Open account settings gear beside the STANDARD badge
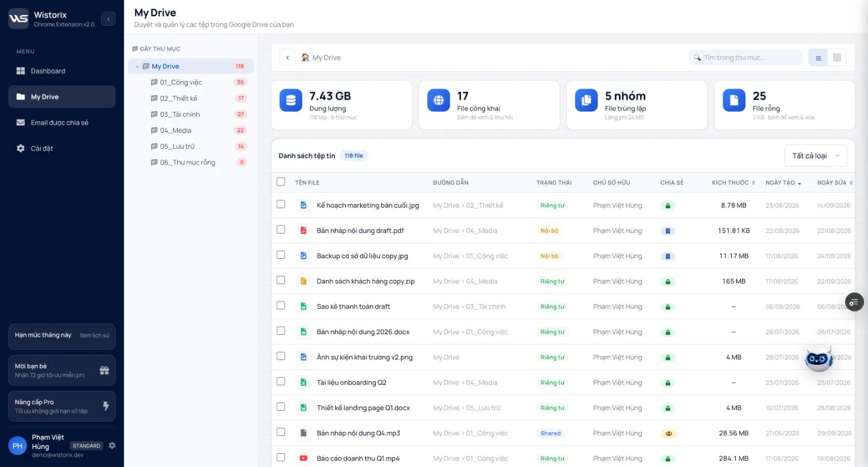This screenshot has width=868, height=467. (112, 446)
